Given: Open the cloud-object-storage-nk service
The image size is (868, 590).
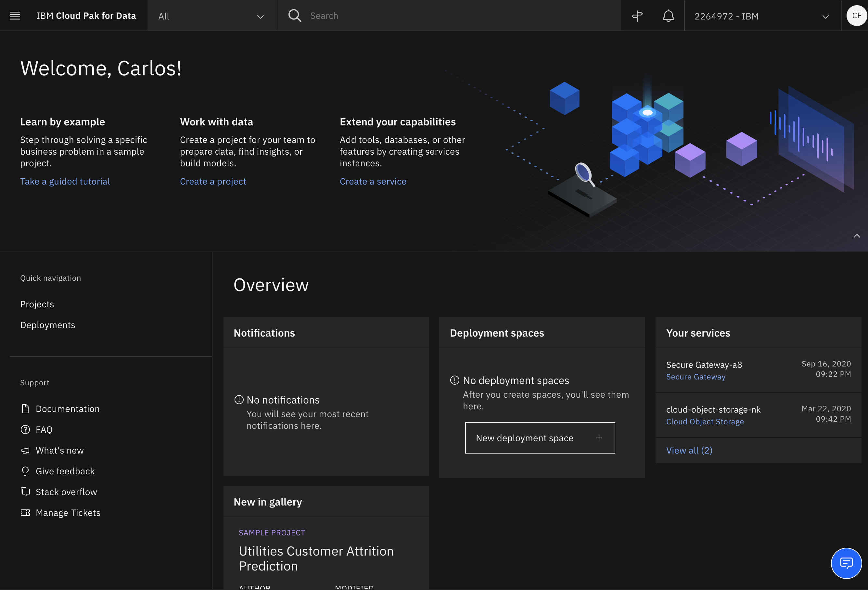Looking at the screenshot, I should point(713,410).
